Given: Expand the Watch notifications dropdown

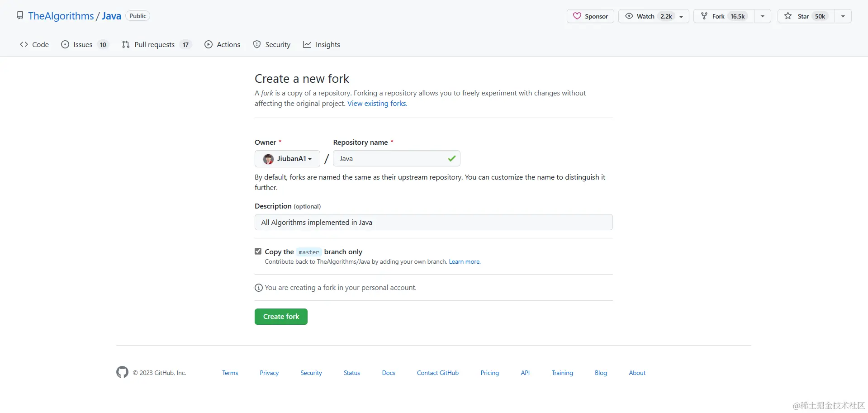Looking at the screenshot, I should [x=654, y=16].
